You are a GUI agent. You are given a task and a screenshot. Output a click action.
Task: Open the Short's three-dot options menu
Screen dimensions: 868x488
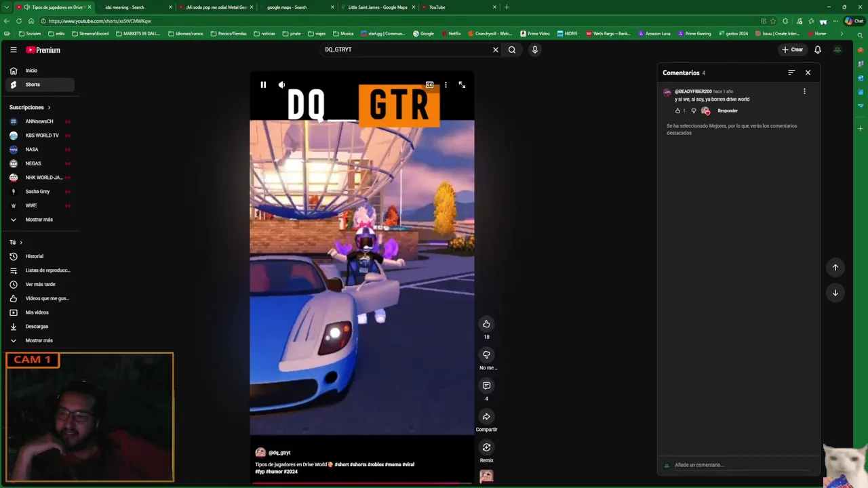click(x=446, y=85)
